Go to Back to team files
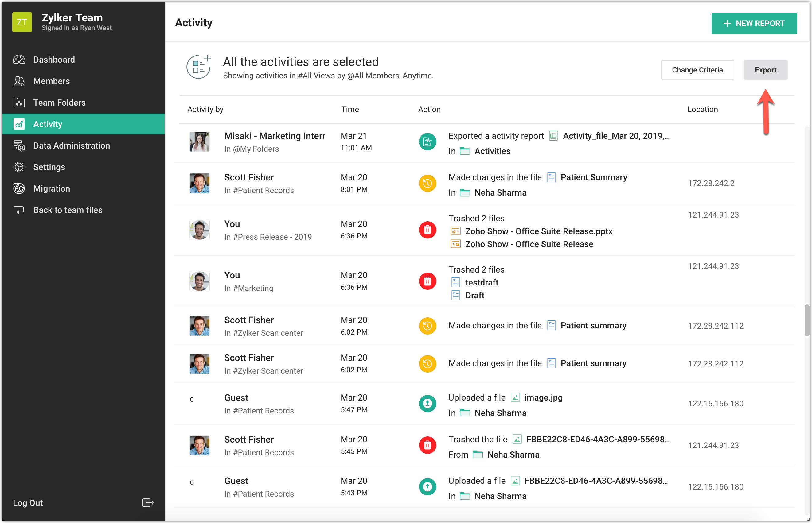 tap(68, 210)
